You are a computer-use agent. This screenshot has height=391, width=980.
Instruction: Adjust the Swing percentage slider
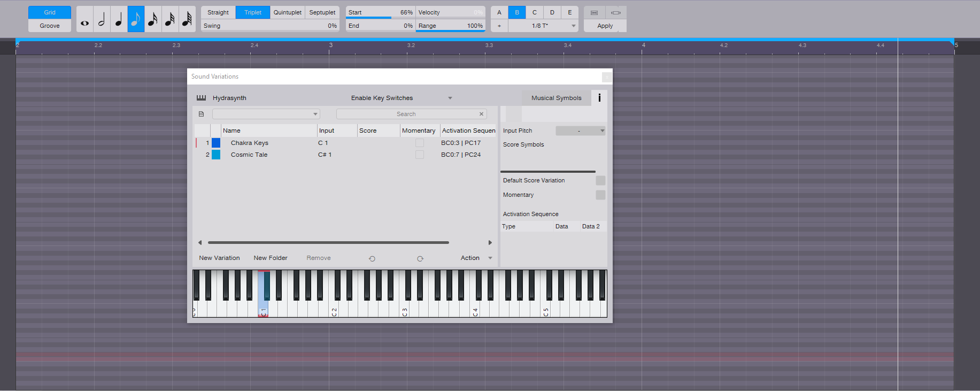pos(270,26)
